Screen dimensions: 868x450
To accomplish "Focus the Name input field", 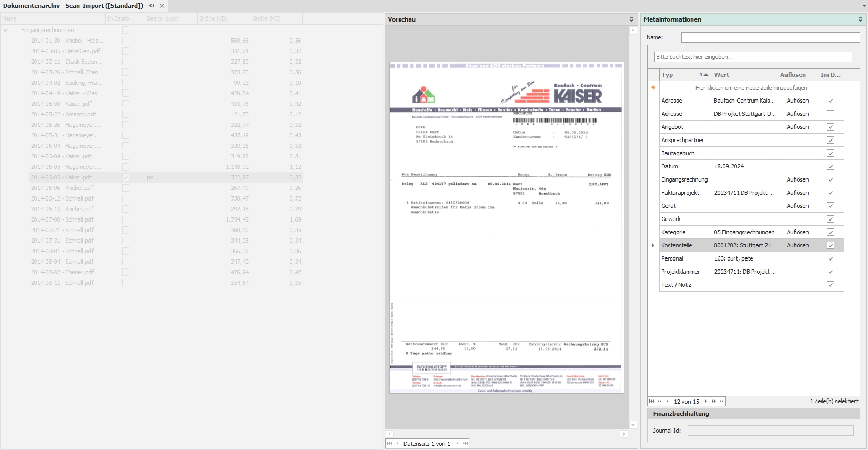I will (770, 37).
